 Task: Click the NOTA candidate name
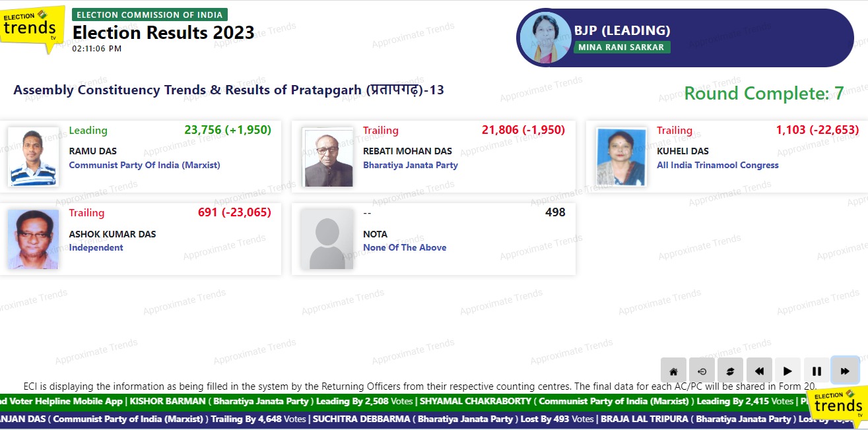pos(375,234)
